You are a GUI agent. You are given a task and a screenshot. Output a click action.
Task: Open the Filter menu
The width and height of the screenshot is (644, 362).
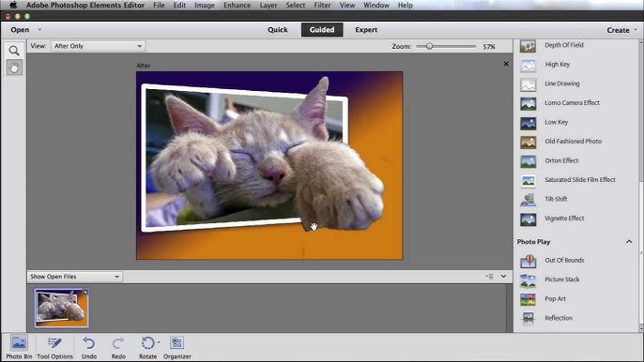click(x=322, y=5)
